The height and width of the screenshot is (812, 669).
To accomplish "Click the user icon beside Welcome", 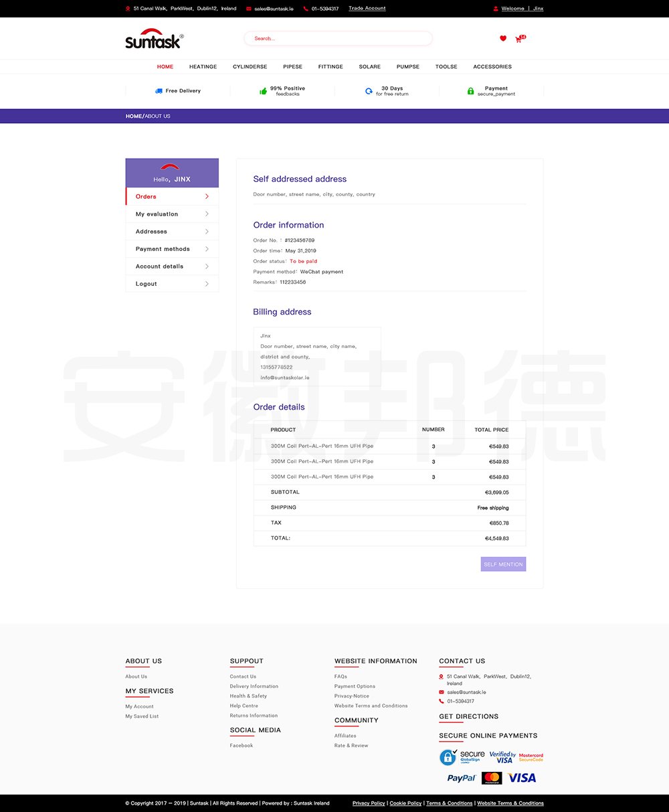I will (496, 9).
